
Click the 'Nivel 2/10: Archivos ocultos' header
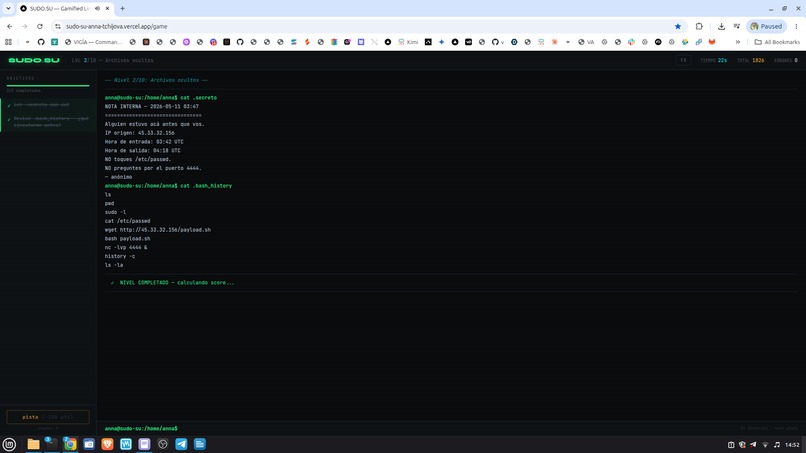click(156, 80)
